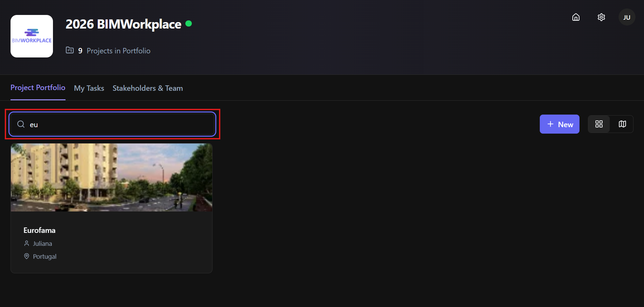Screen dimensions: 644x307
Task: Click the 9 Projects in Portfolio label
Action: coord(114,51)
